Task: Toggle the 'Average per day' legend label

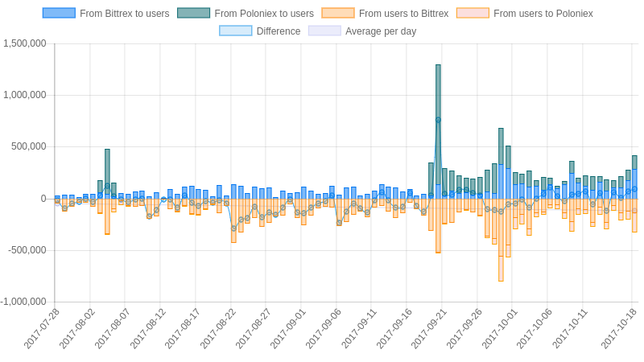Action: pos(381,31)
